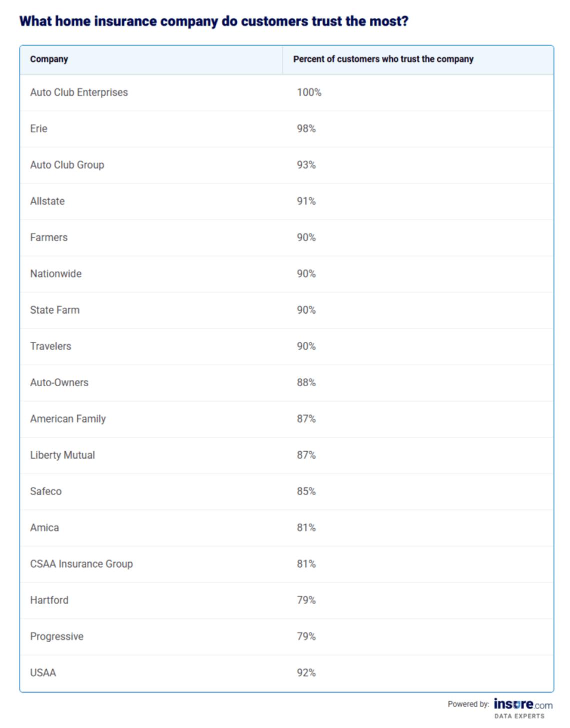Click the USAA 92% value

306,673
